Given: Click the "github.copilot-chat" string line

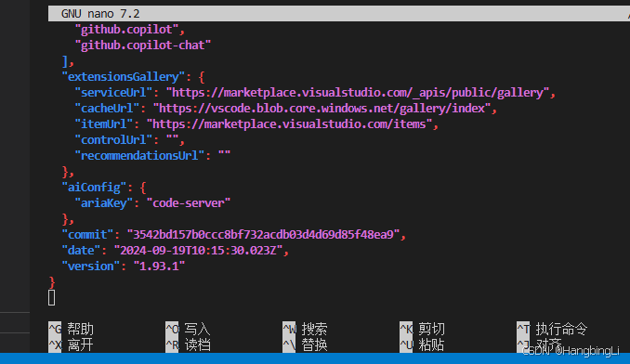Looking at the screenshot, I should 143,45.
